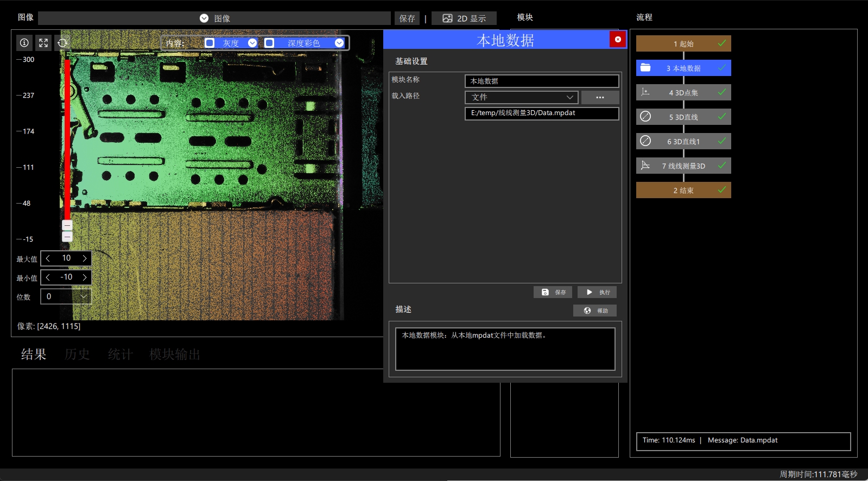Screen dimensions: 868x481
Task: Toggle the 灰度 checkbox
Action: pos(210,43)
